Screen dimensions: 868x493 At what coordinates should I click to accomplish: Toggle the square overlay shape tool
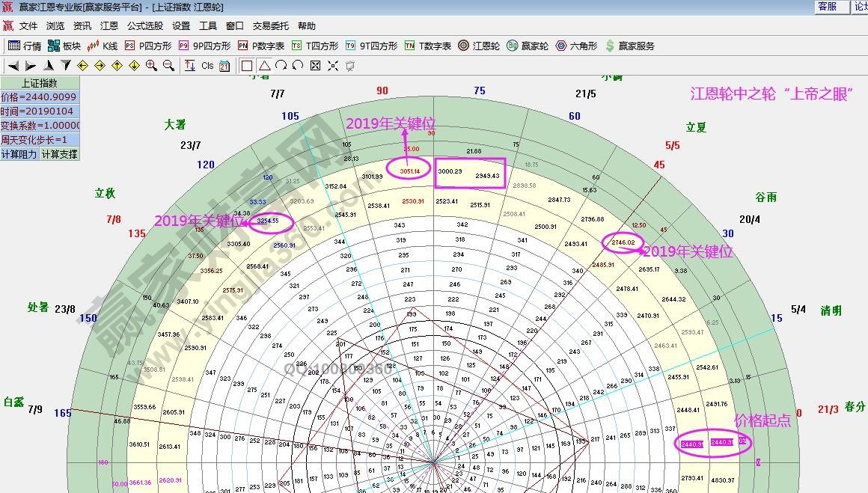tap(247, 65)
